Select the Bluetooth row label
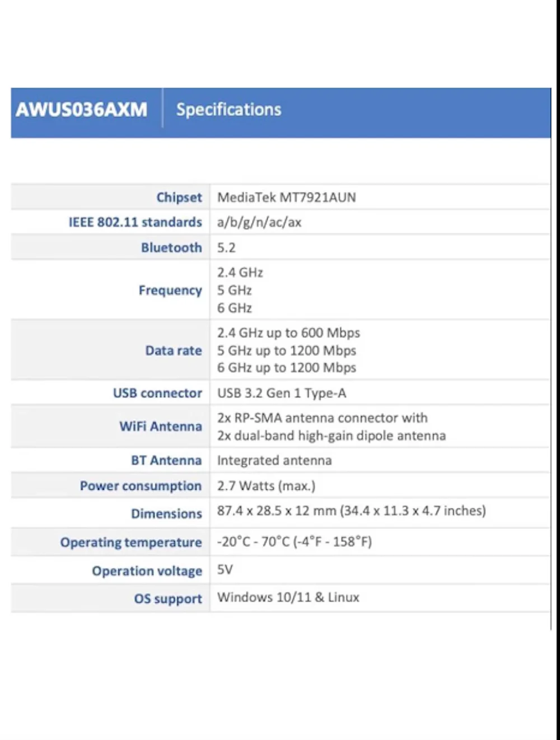Screen dimensions: 560x740 click(x=171, y=247)
